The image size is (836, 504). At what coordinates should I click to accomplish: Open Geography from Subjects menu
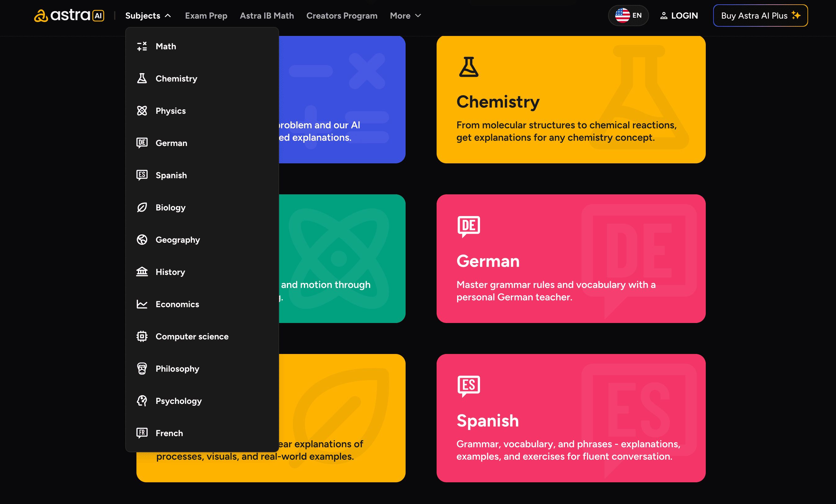pyautogui.click(x=202, y=240)
